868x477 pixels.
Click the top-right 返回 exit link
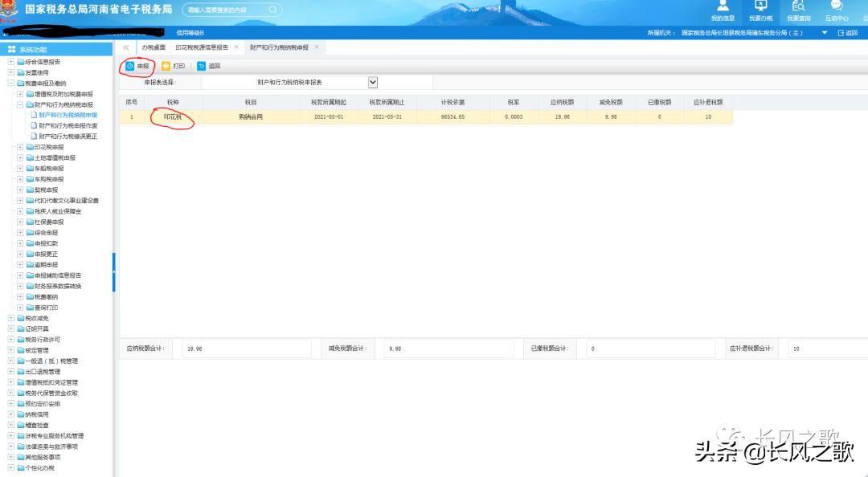pyautogui.click(x=848, y=33)
